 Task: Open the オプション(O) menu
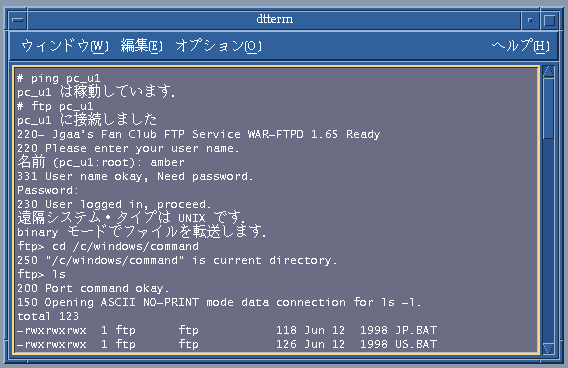coord(218,46)
